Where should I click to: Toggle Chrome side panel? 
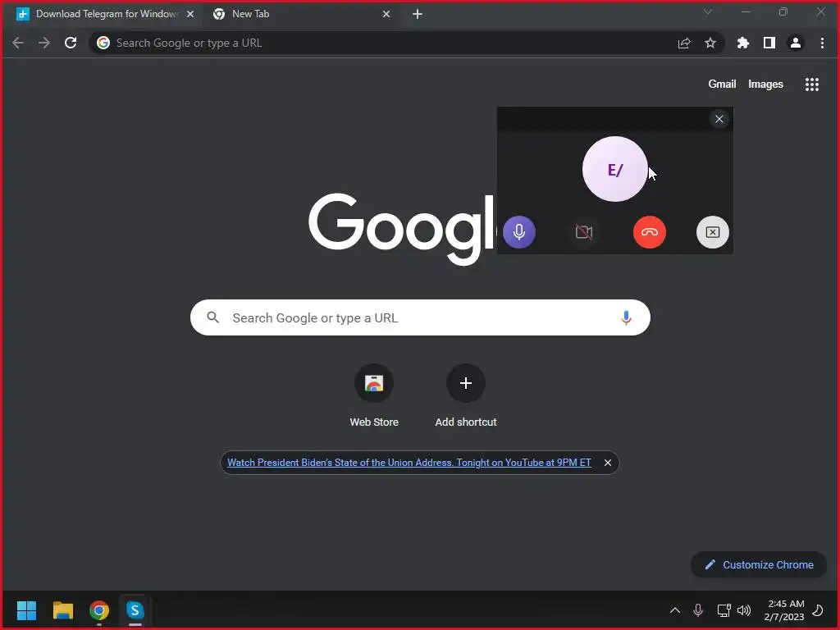pos(769,43)
